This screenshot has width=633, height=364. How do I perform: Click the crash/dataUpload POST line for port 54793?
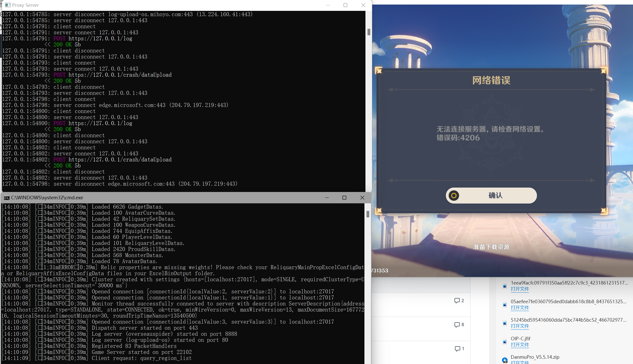87,75
